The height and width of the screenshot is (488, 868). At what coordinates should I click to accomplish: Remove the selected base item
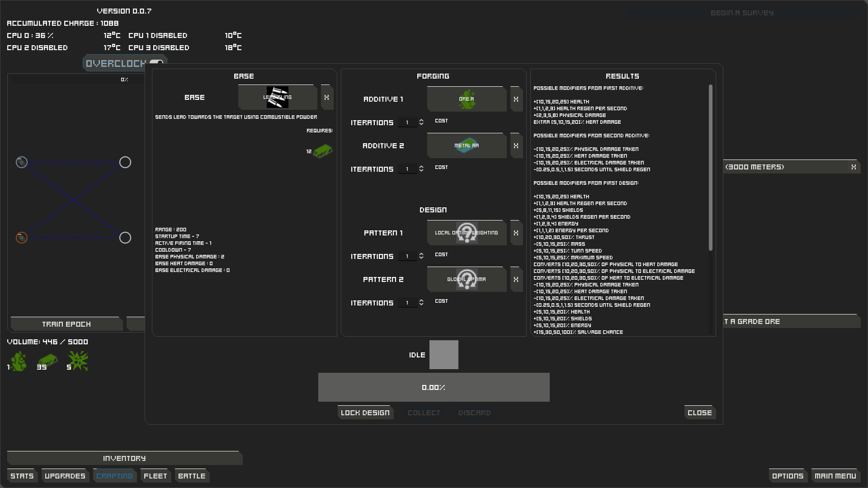pyautogui.click(x=327, y=98)
